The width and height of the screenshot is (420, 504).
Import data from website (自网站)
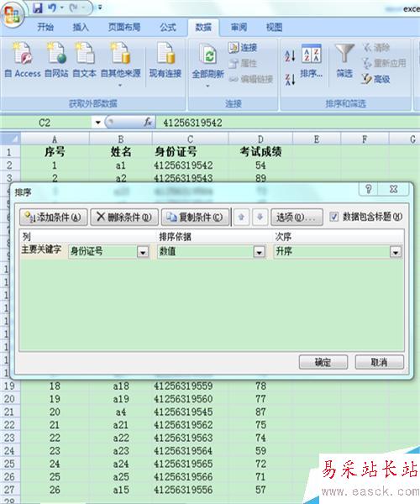[x=56, y=60]
